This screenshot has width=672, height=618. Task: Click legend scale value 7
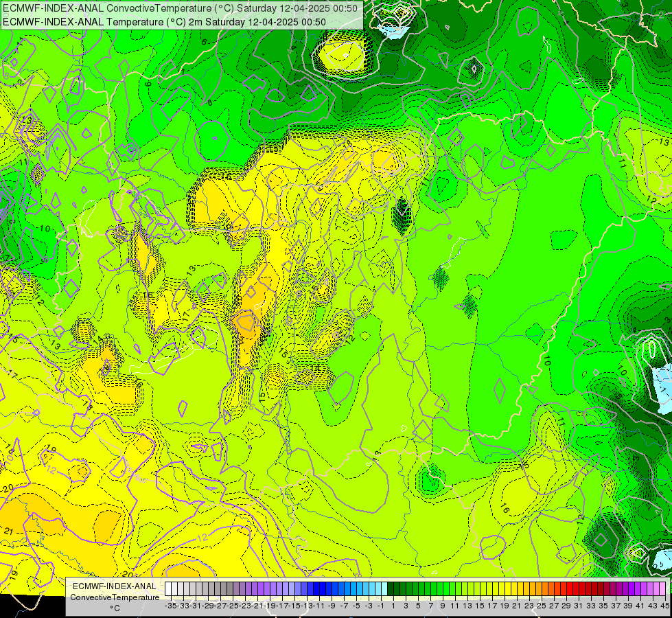point(430,606)
